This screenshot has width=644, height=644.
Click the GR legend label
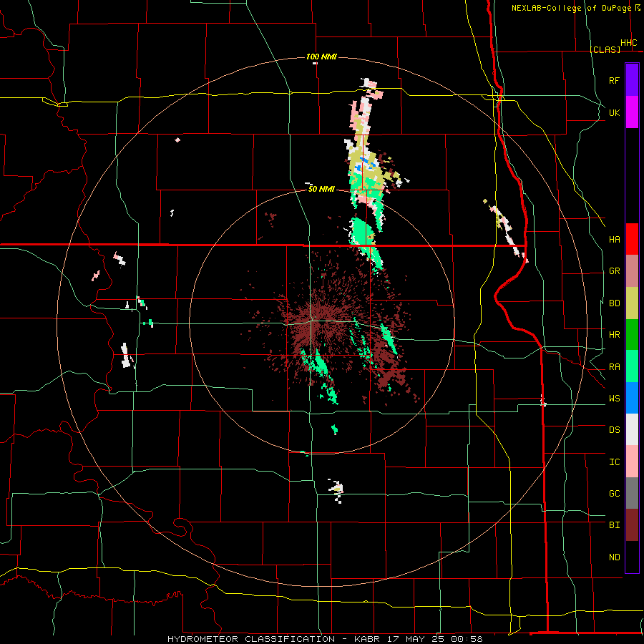[614, 271]
